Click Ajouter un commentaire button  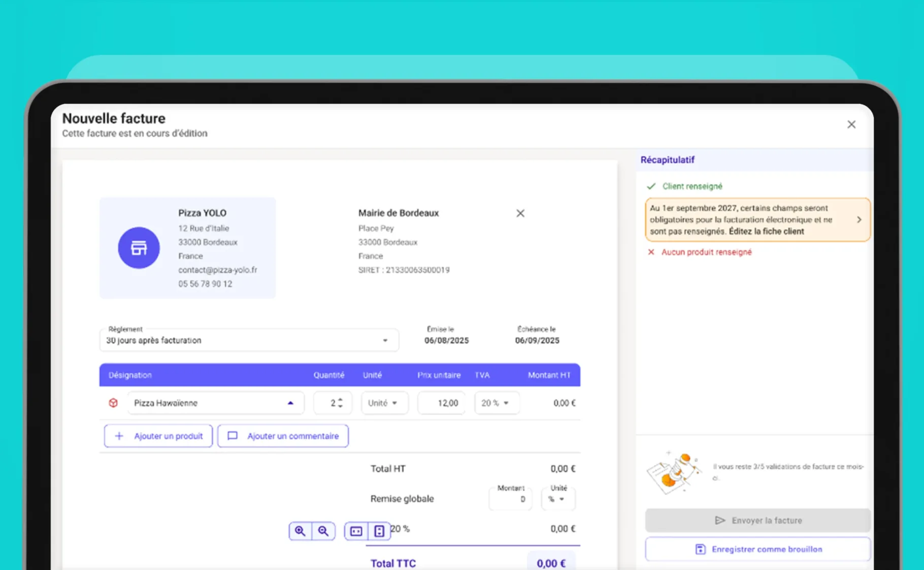point(283,436)
